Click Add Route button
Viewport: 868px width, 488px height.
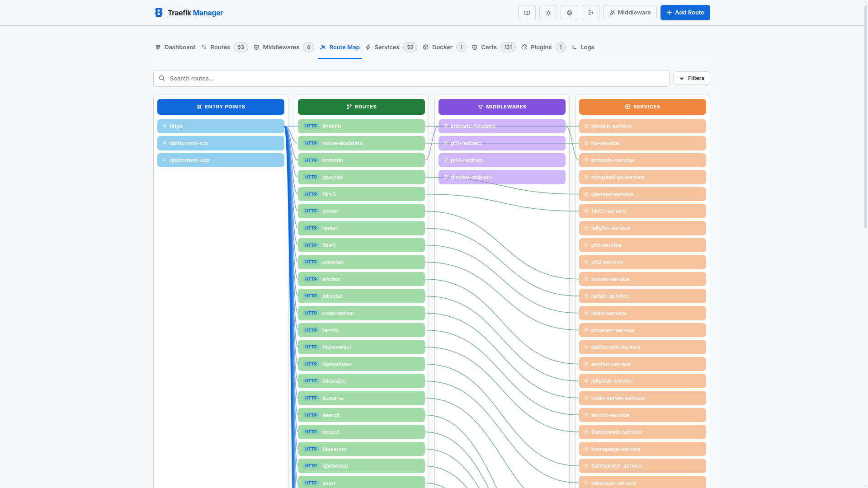(685, 13)
